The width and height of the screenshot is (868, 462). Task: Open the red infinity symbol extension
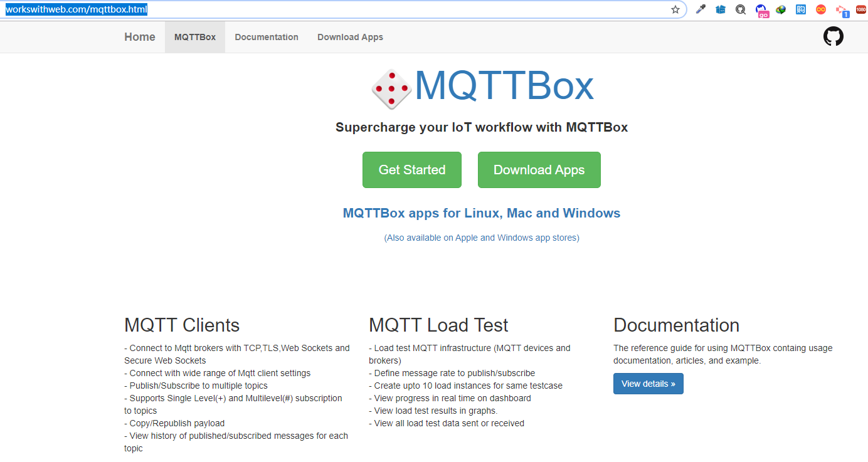tap(821, 9)
